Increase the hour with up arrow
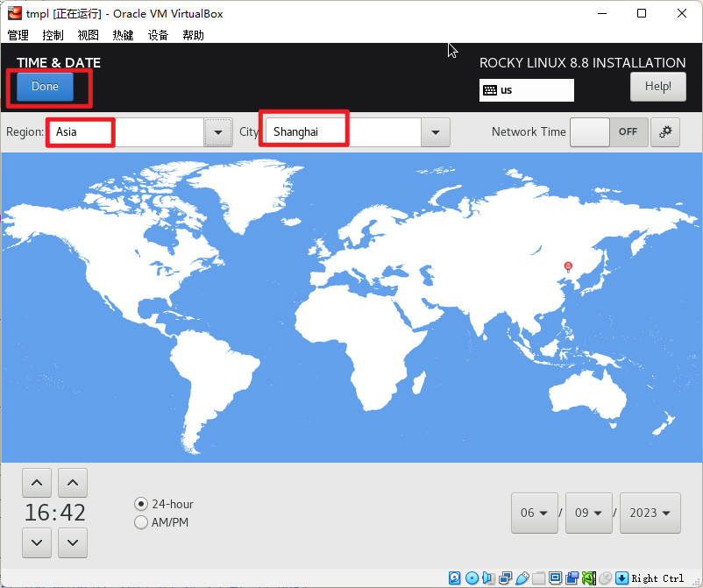703x588 pixels. point(37,483)
